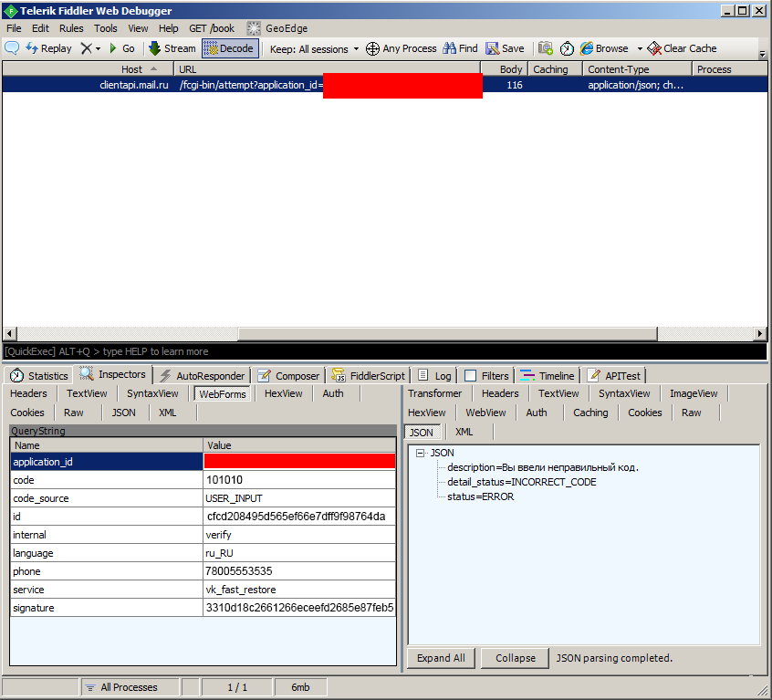Click service value vk_fast_restore
The image size is (772, 700).
(x=241, y=590)
